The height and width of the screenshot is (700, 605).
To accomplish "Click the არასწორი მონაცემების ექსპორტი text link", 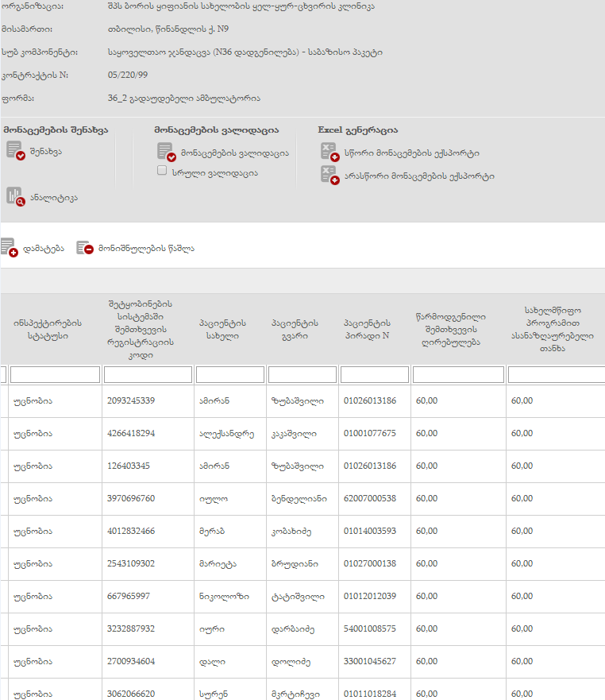I will 420,176.
